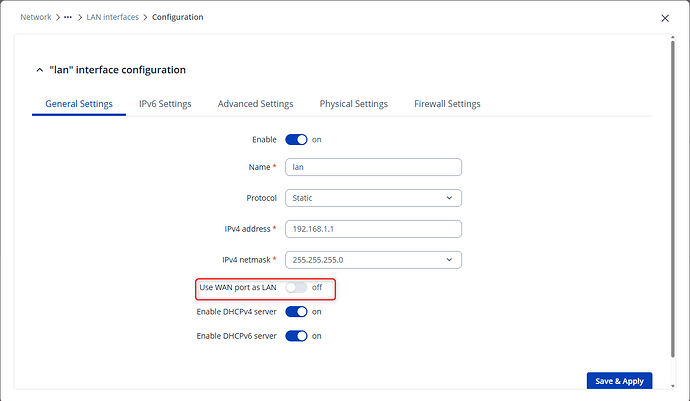Collapse the "lan" interface configuration section
This screenshot has width=690, height=401.
pos(39,70)
